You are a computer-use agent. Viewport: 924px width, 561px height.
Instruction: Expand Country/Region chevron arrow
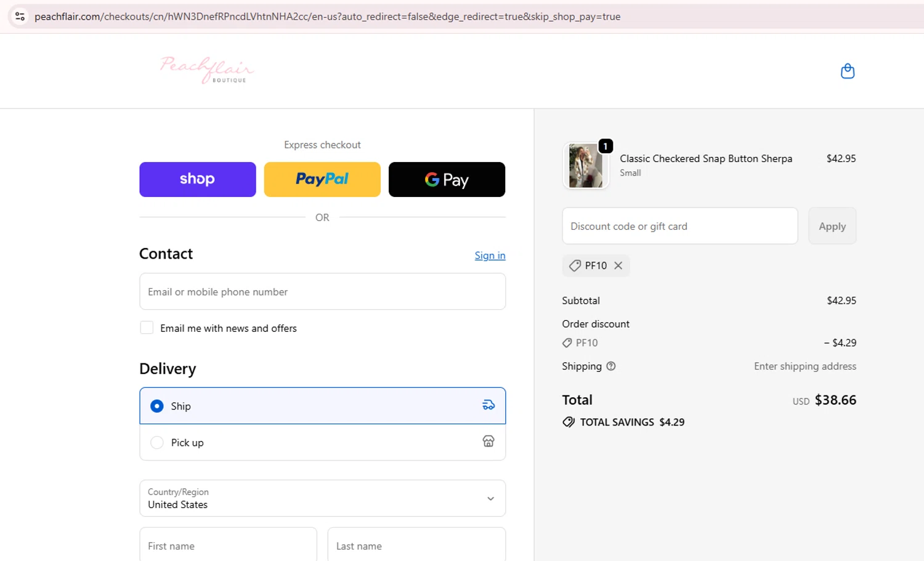[x=490, y=498]
